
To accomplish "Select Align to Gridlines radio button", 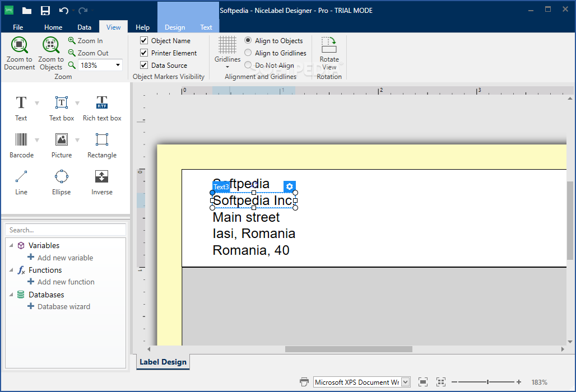I will pyautogui.click(x=248, y=53).
